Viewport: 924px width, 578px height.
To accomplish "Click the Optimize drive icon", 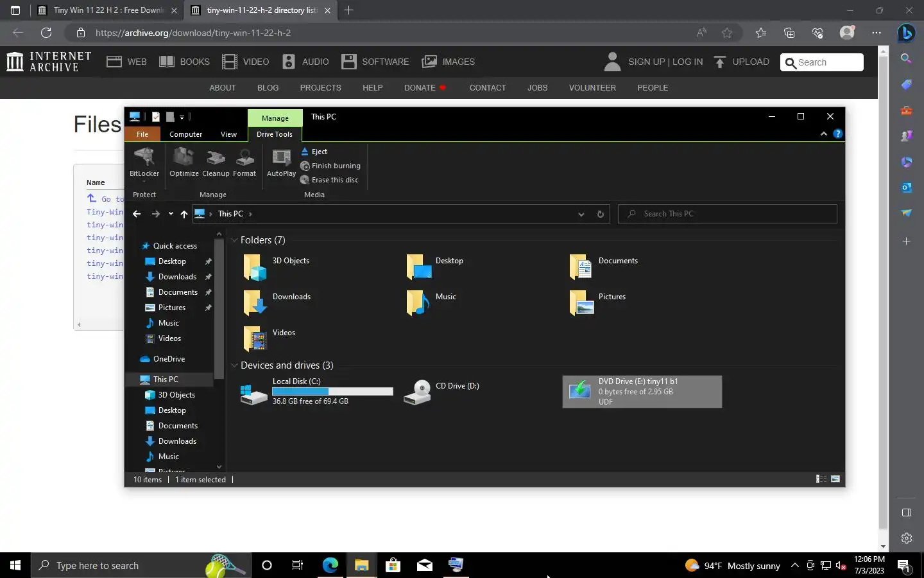I will [x=184, y=162].
